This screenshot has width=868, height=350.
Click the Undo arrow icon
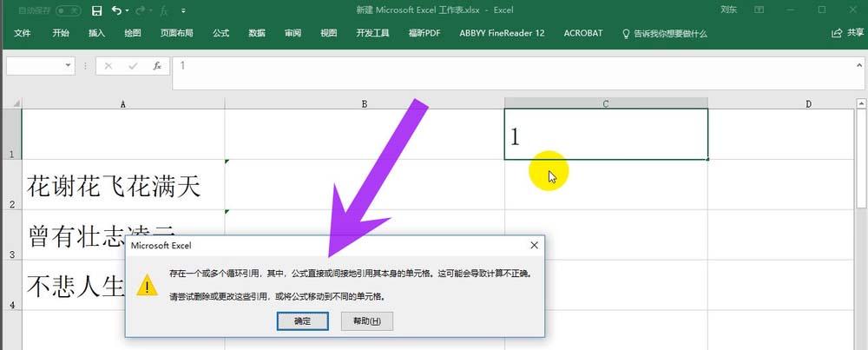coord(116,10)
